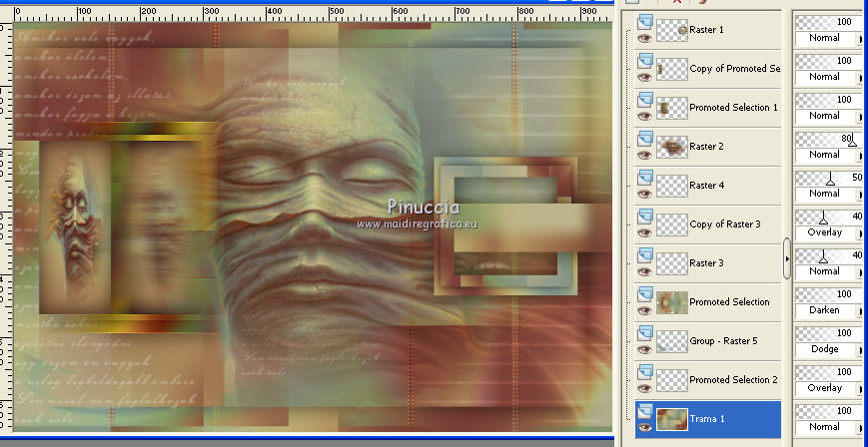868x447 pixels.
Task: Open the blend mode dropdown for Raster 4
Action: [829, 194]
